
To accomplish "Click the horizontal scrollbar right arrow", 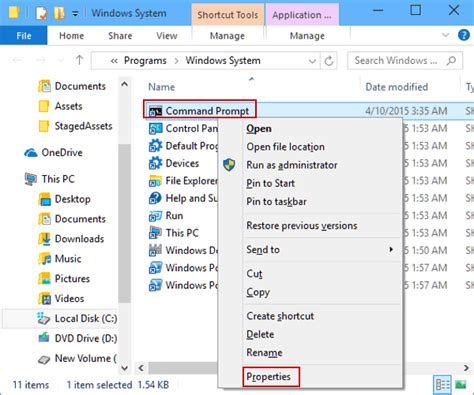I will (466, 368).
